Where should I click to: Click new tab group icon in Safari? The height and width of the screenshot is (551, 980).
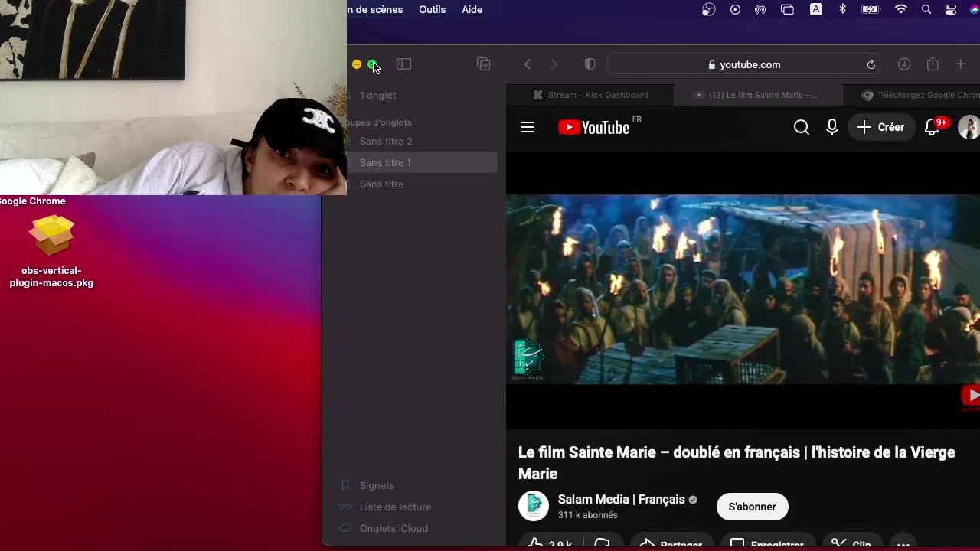click(483, 64)
